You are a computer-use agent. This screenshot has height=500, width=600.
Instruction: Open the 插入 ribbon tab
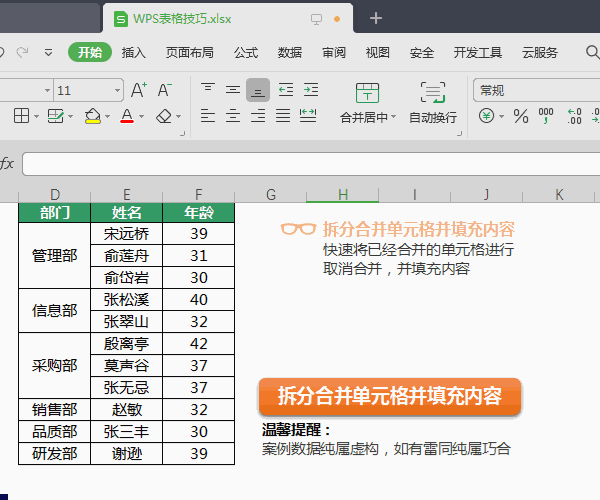click(x=134, y=52)
